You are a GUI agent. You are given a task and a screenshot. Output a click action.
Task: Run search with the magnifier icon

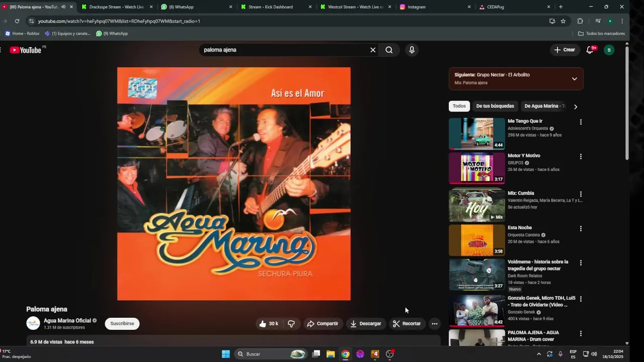pos(389,50)
